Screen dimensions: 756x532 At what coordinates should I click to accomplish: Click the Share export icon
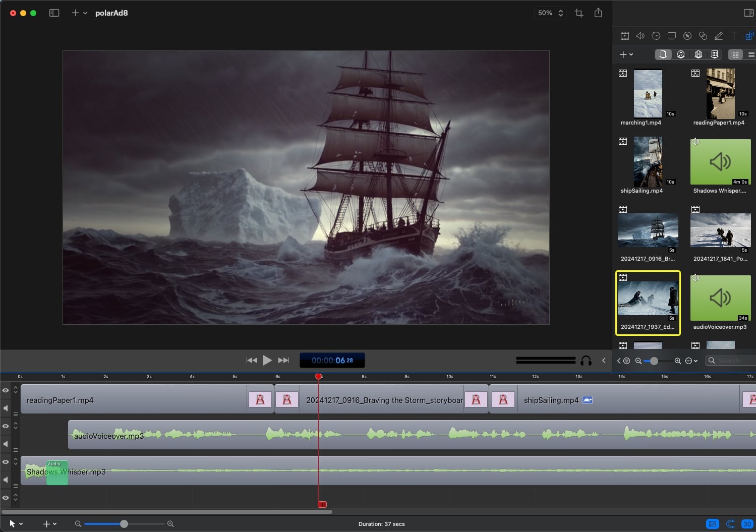point(598,13)
